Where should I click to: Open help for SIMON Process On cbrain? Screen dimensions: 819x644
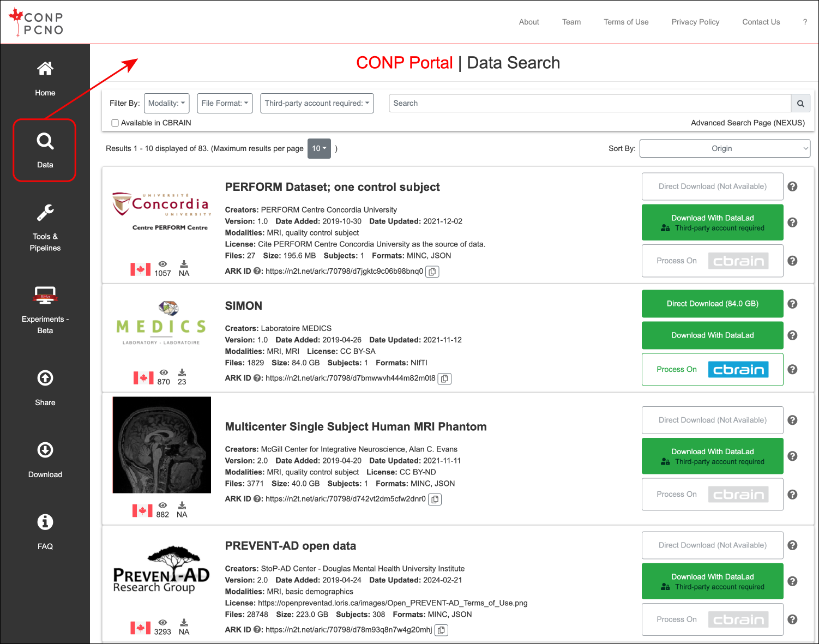coord(793,370)
